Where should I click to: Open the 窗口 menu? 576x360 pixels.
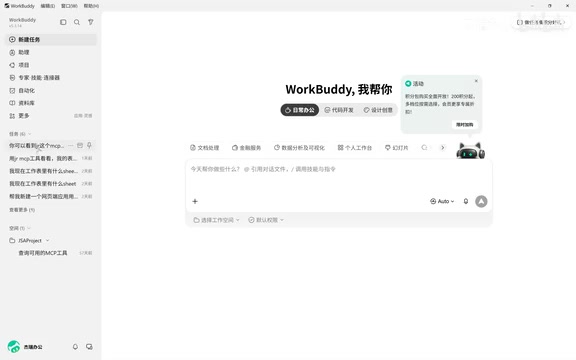69,6
